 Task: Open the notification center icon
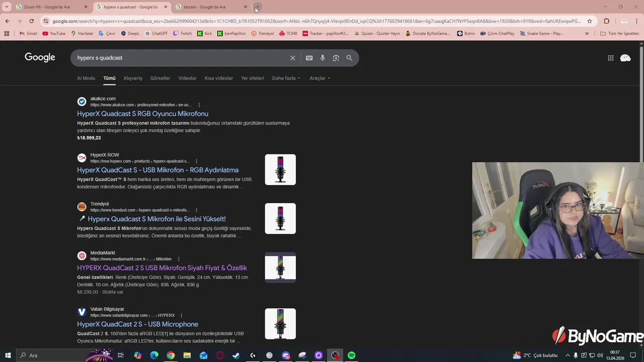coord(633,355)
